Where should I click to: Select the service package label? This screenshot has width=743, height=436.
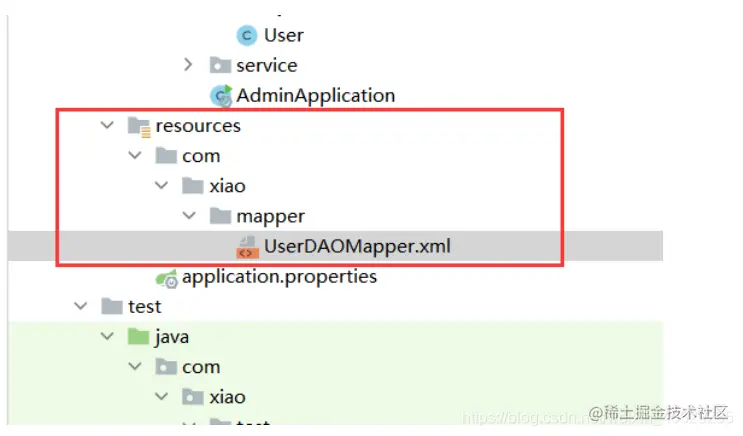(267, 66)
